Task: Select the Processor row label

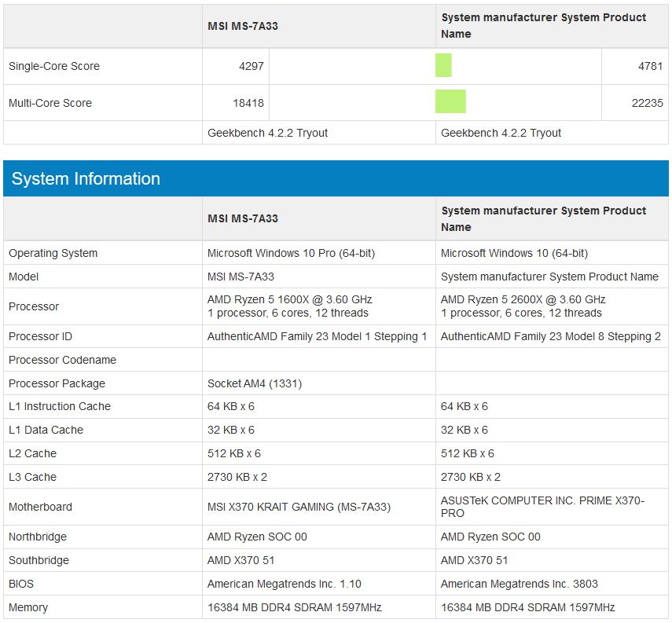Action: (x=34, y=306)
